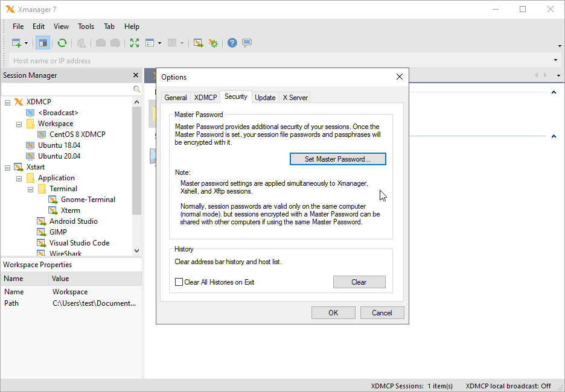
Task: Cancel the Options dialog
Action: point(382,313)
